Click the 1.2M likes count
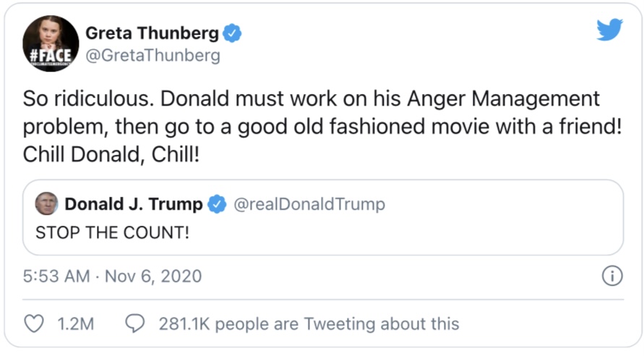Screen dimensions: 644x356 point(75,323)
